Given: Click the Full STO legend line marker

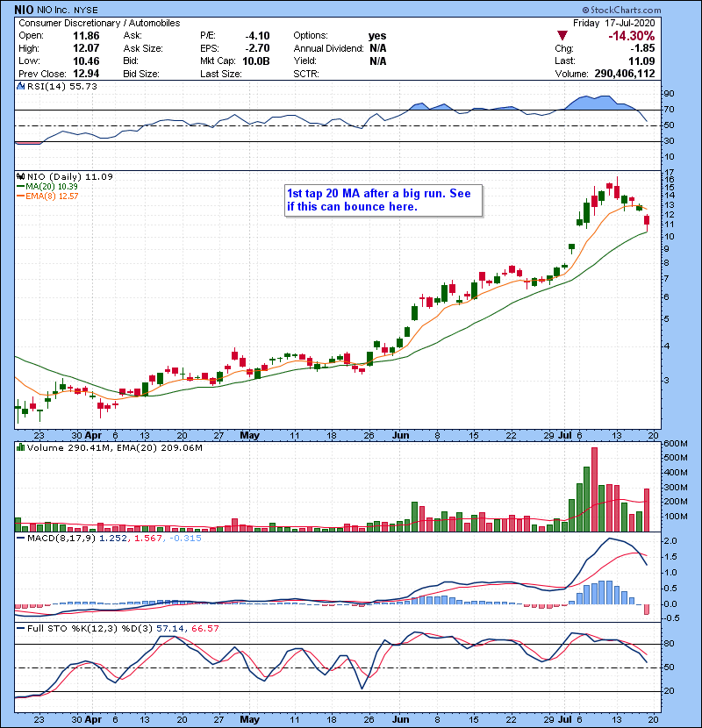Looking at the screenshot, I should click(20, 628).
